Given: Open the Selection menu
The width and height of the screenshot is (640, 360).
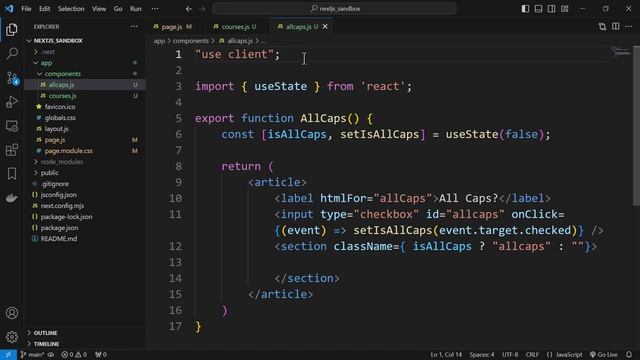Looking at the screenshot, I should click(71, 9).
